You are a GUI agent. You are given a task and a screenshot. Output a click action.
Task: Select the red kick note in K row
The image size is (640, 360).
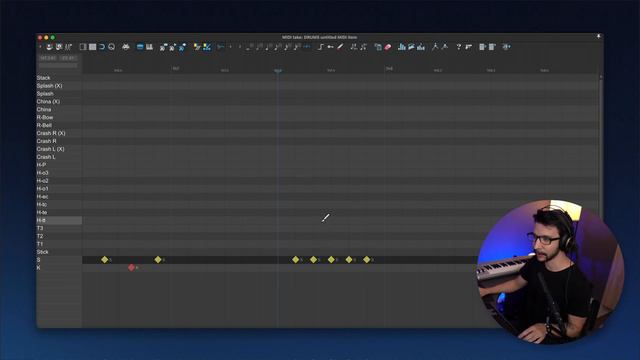[131, 267]
